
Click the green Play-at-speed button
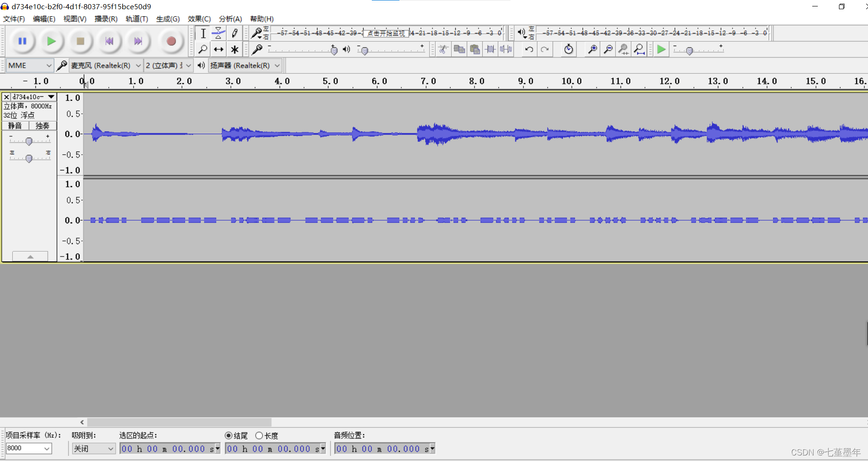pyautogui.click(x=661, y=49)
